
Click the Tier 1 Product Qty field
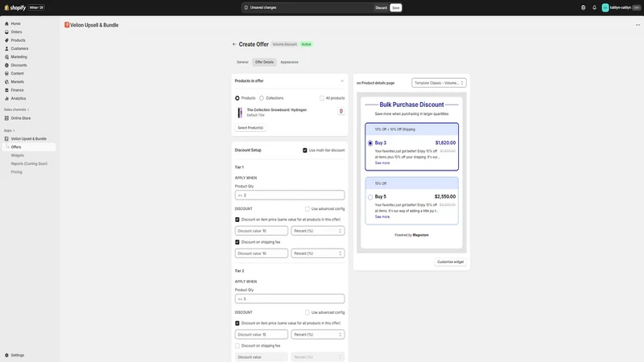click(290, 195)
